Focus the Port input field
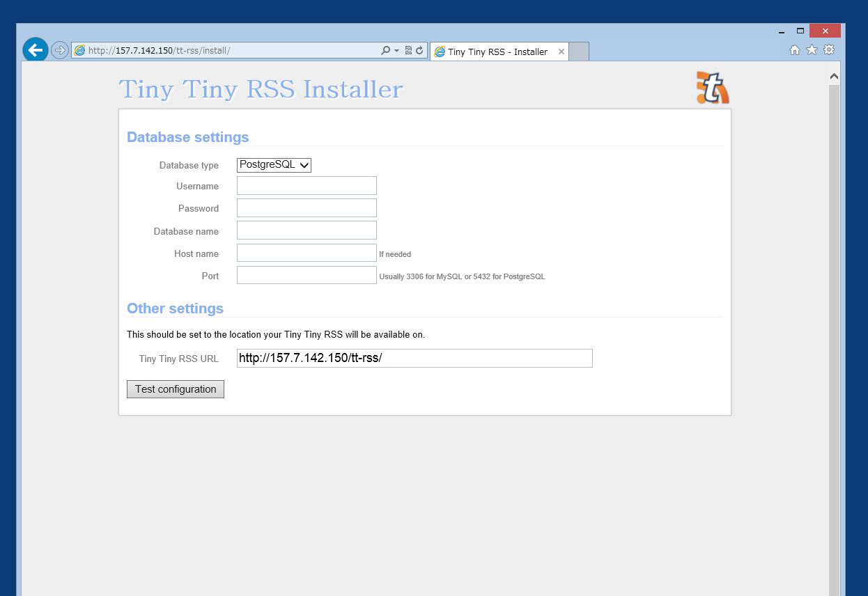The width and height of the screenshot is (868, 596). click(307, 275)
